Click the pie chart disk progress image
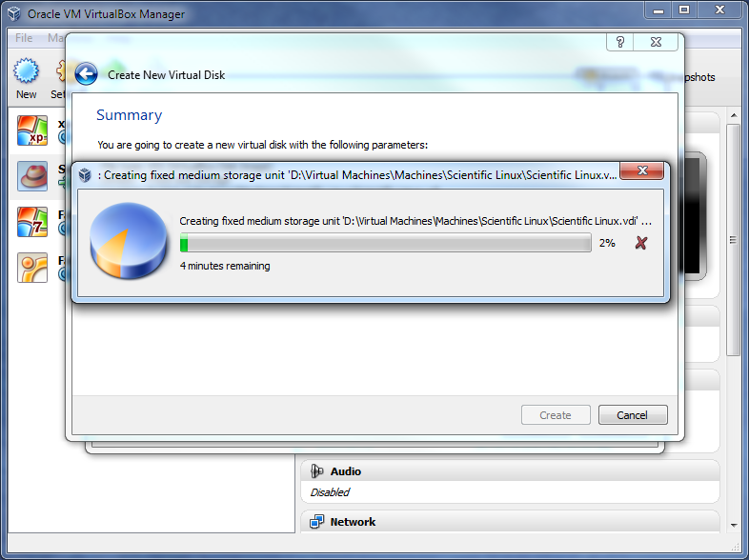 (128, 240)
